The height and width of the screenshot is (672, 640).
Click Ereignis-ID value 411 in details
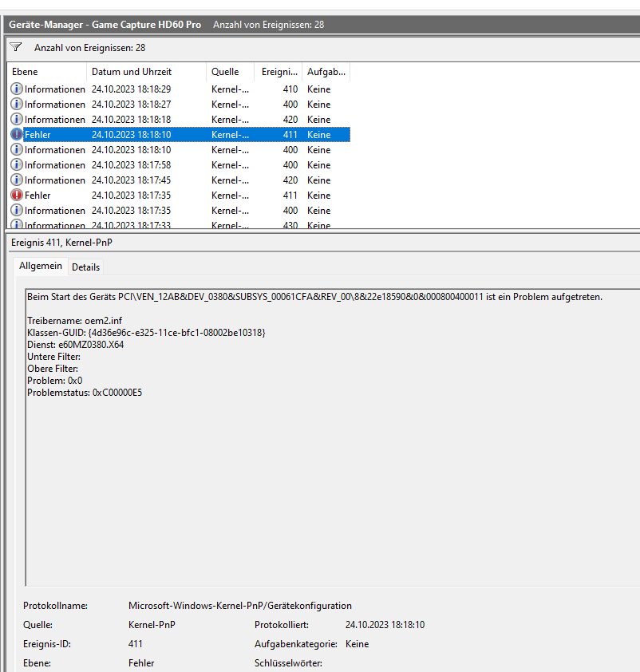pyautogui.click(x=136, y=644)
